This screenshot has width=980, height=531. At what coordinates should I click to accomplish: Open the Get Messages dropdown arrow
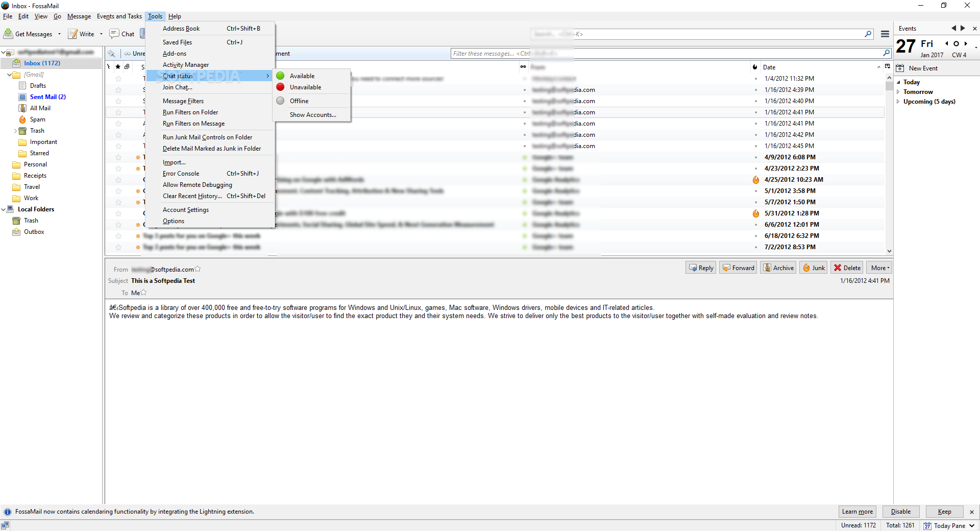coord(59,34)
